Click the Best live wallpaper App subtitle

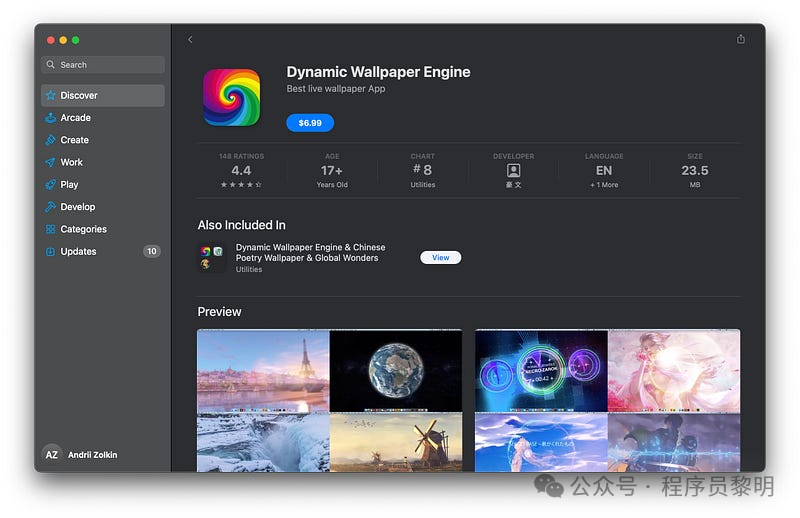(x=336, y=89)
